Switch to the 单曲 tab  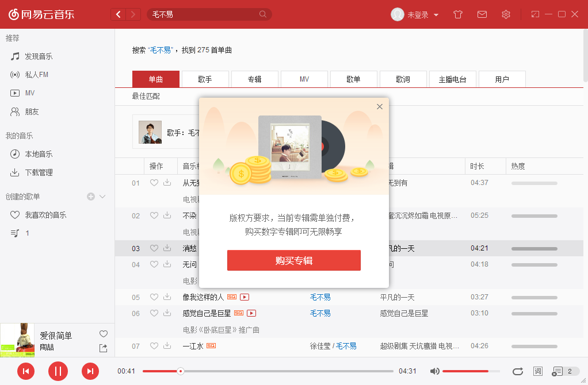coord(155,79)
